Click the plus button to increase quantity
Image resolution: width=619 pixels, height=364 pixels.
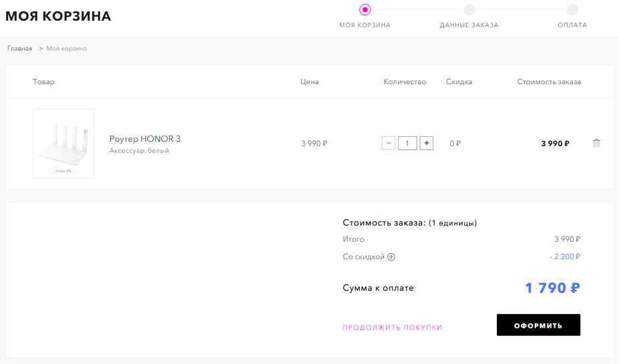click(426, 143)
